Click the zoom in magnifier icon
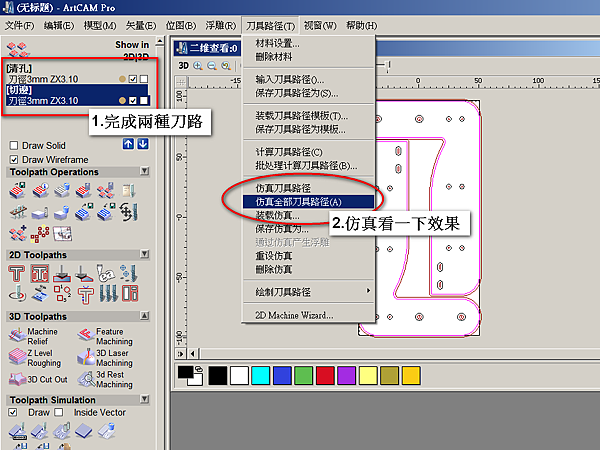This screenshot has height=450, width=600. pyautogui.click(x=198, y=66)
